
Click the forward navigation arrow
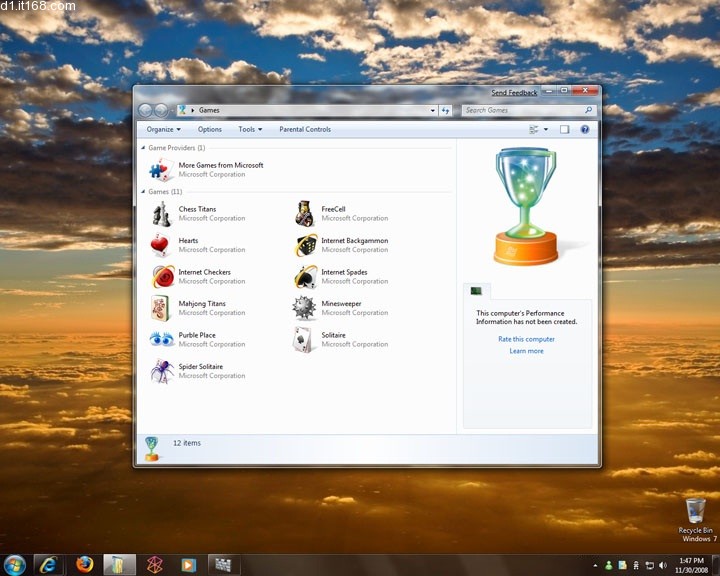(x=161, y=110)
